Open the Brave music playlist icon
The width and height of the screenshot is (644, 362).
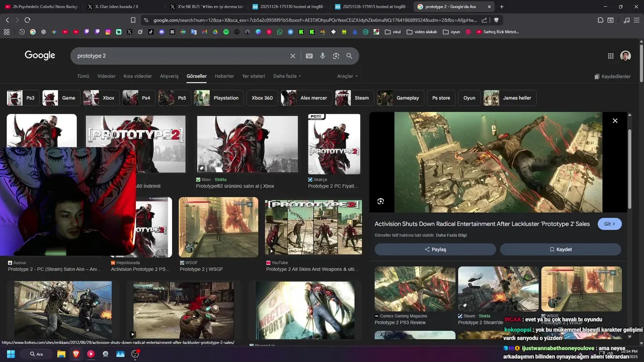pos(626,20)
